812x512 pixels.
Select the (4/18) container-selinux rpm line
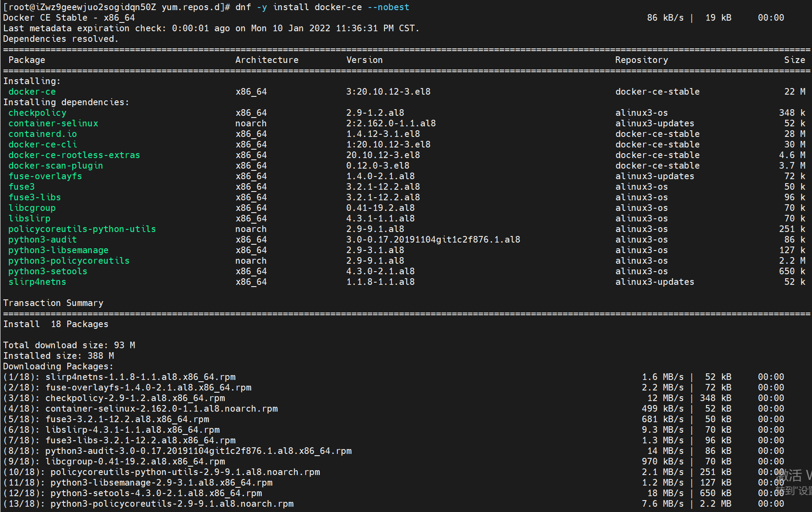coord(394,409)
